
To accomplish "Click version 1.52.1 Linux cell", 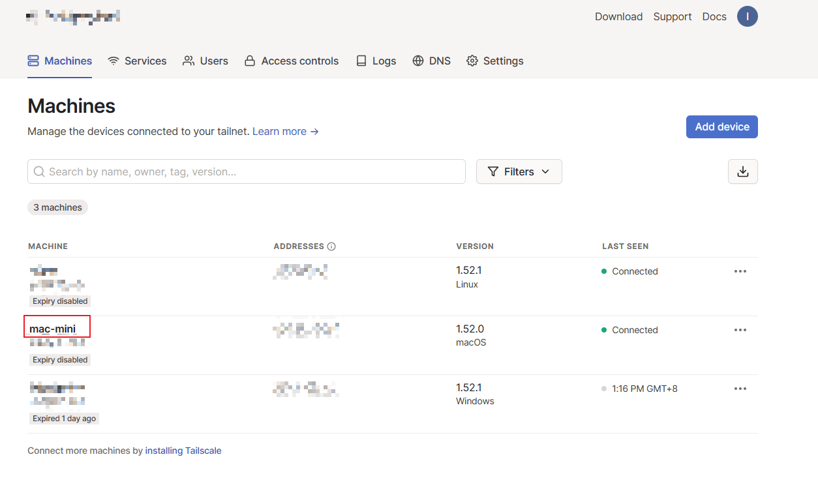I will 469,276.
